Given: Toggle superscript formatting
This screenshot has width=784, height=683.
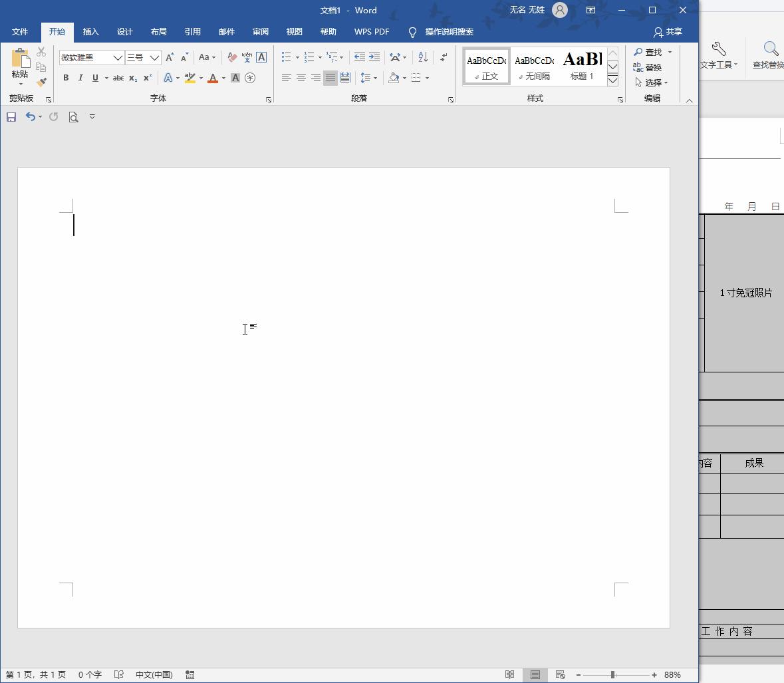Looking at the screenshot, I should point(148,78).
